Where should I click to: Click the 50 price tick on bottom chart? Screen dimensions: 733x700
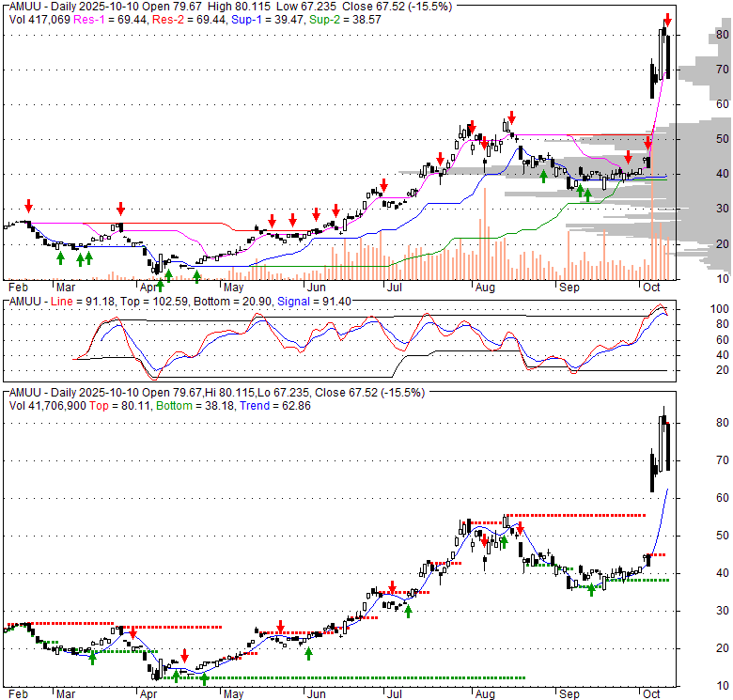coord(723,535)
